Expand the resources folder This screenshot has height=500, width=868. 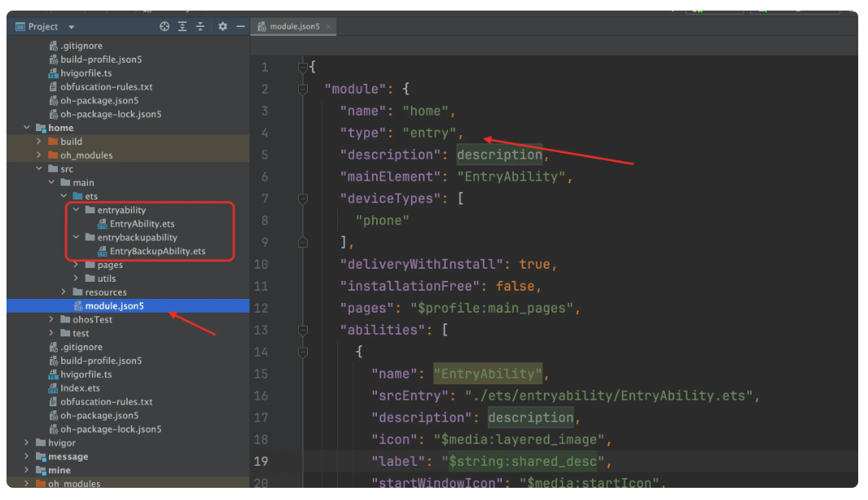coord(64,292)
